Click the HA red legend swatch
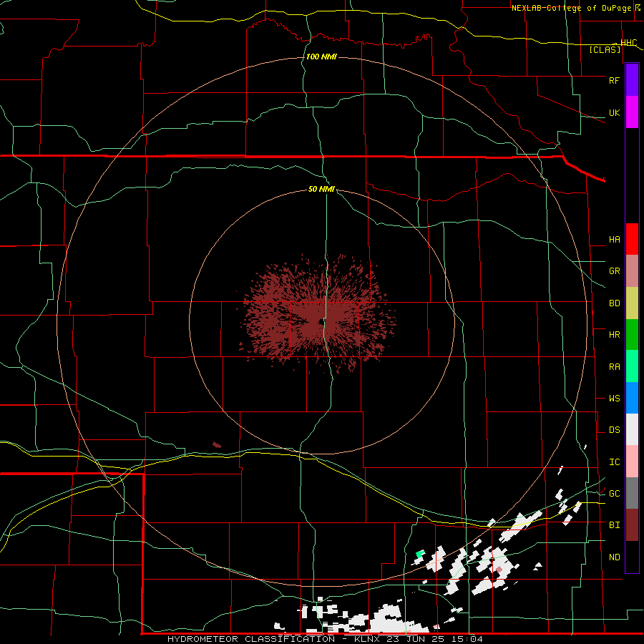This screenshot has height=644, width=644. point(632,239)
